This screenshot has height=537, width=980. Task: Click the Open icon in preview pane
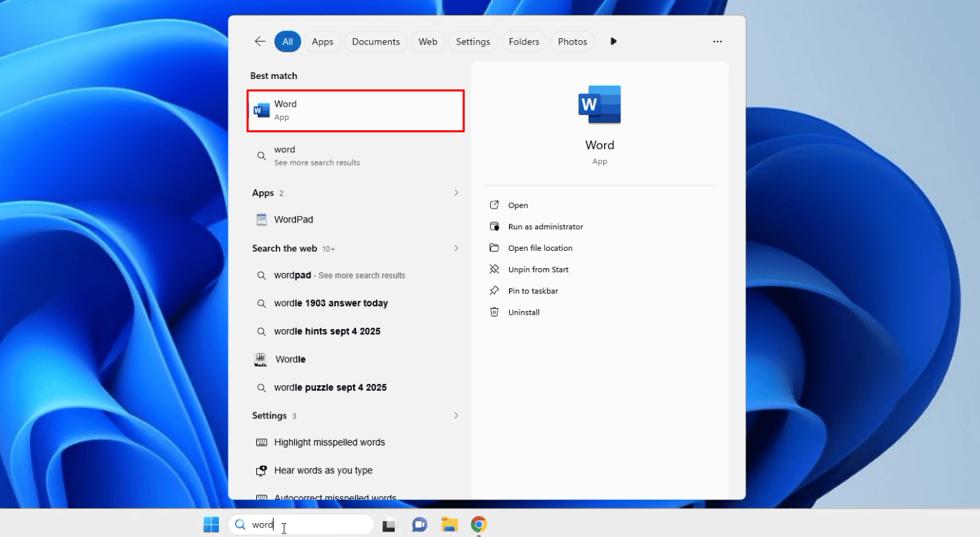pos(495,205)
